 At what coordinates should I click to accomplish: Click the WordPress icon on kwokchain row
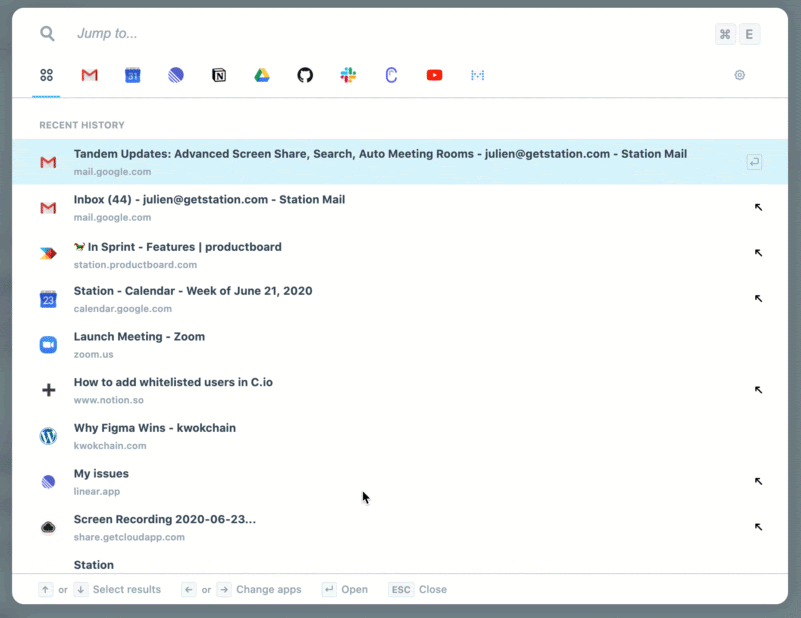point(48,436)
